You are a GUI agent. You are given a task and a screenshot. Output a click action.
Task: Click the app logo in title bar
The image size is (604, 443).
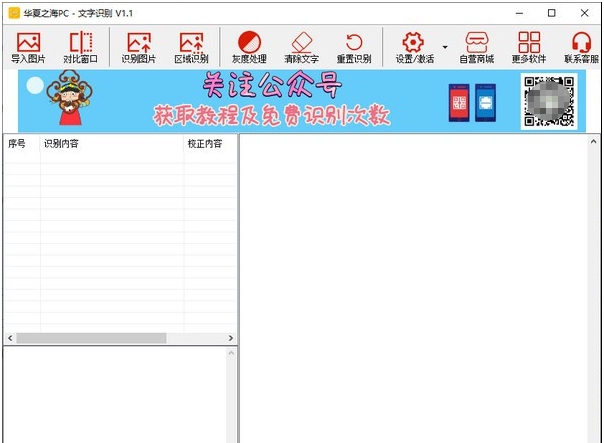[x=14, y=13]
